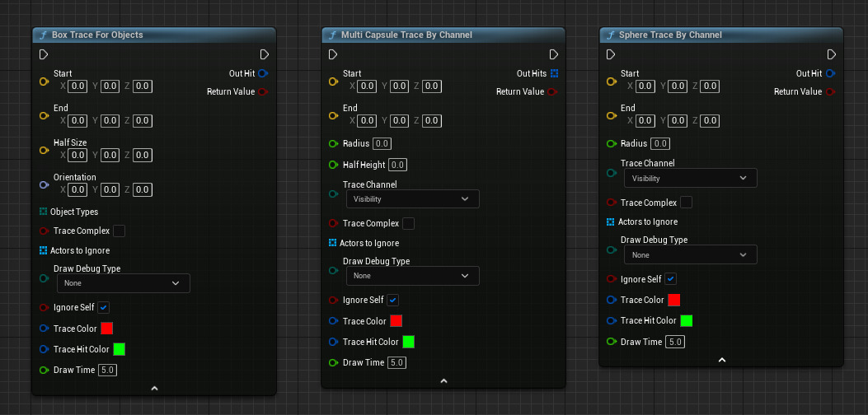Uncheck Ignore Self on Sphere Trace By Channel
The height and width of the screenshot is (415, 868).
coord(671,279)
